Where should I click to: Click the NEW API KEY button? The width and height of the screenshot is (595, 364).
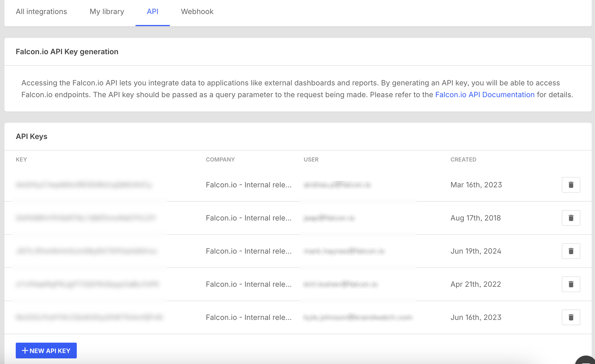[46, 351]
